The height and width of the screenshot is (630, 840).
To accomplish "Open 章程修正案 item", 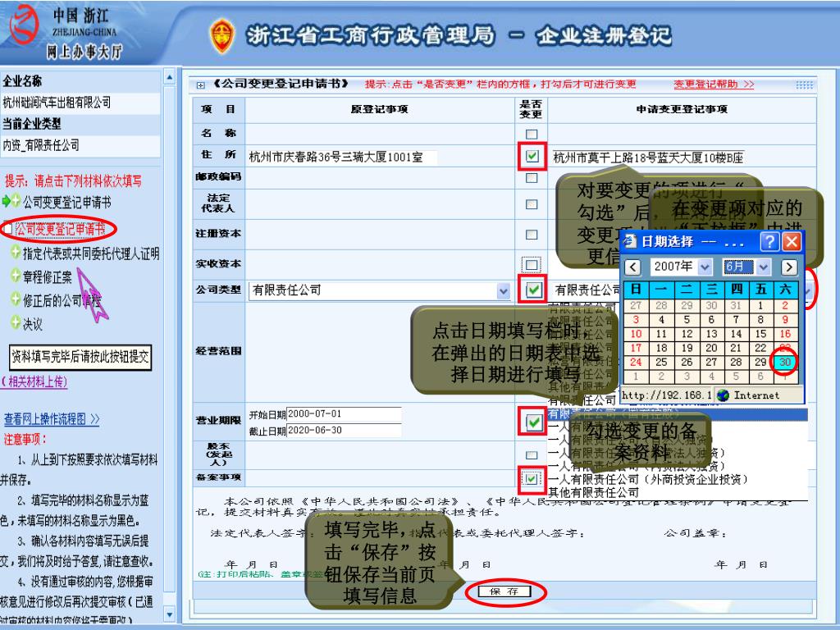I will [47, 277].
